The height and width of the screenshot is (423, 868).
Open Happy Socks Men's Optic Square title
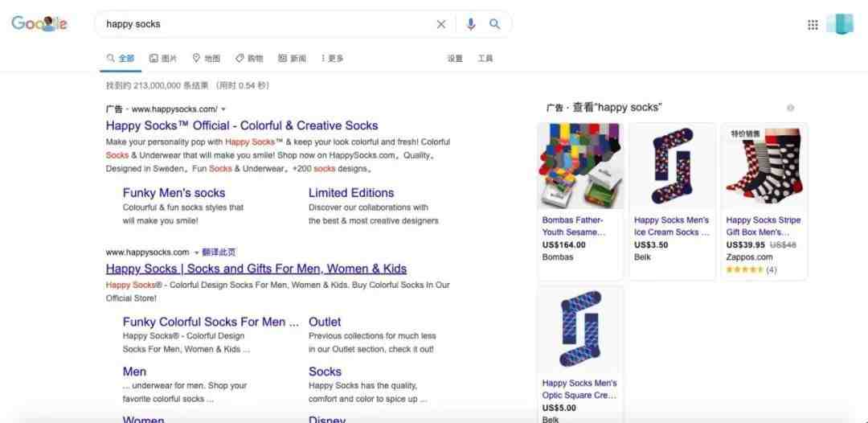coord(579,388)
